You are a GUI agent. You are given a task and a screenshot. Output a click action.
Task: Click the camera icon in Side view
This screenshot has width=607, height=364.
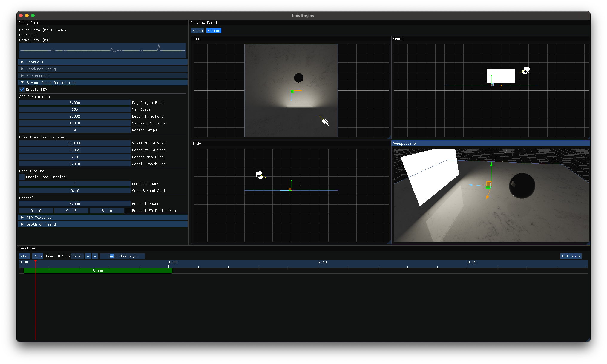(x=259, y=175)
